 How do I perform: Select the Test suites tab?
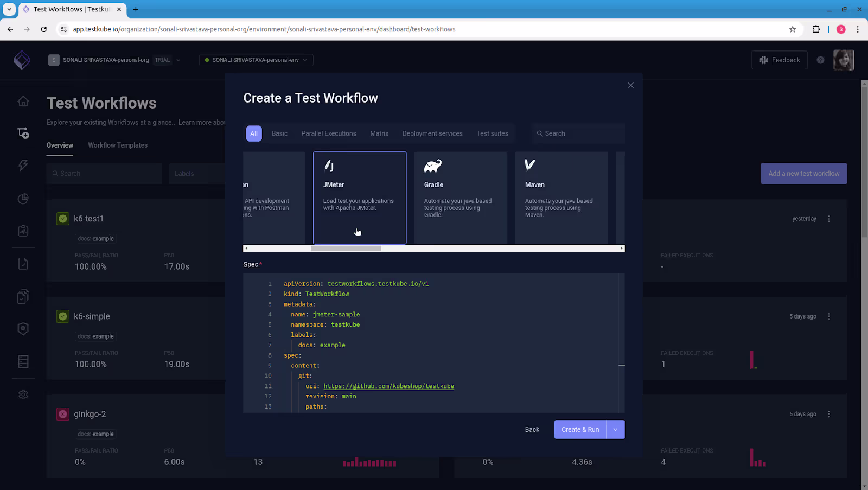tap(493, 133)
